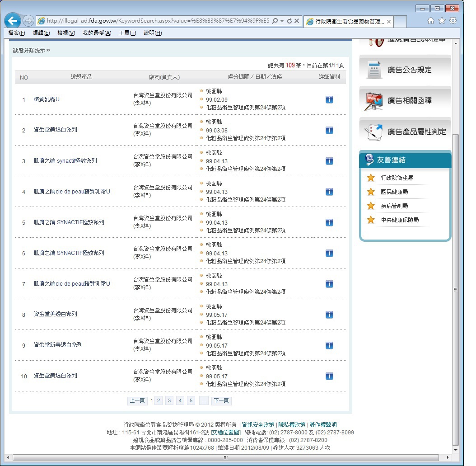Click the ... more pages button

click(x=204, y=400)
